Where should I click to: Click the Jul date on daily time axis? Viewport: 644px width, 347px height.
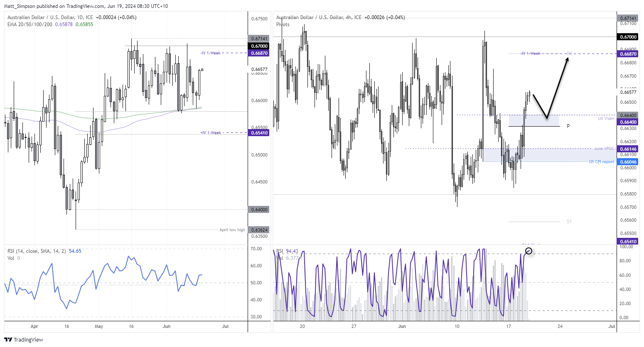(x=225, y=326)
